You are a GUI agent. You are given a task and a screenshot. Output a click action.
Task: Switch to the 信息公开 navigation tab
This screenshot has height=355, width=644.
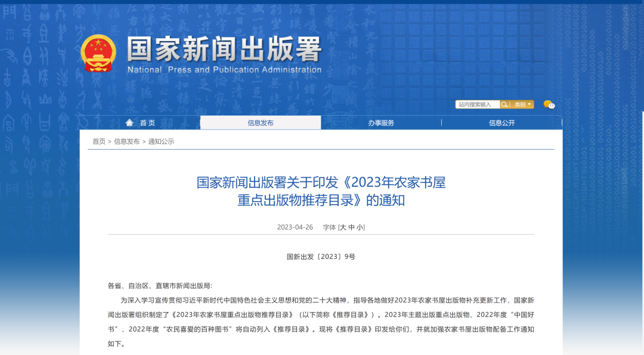click(501, 123)
